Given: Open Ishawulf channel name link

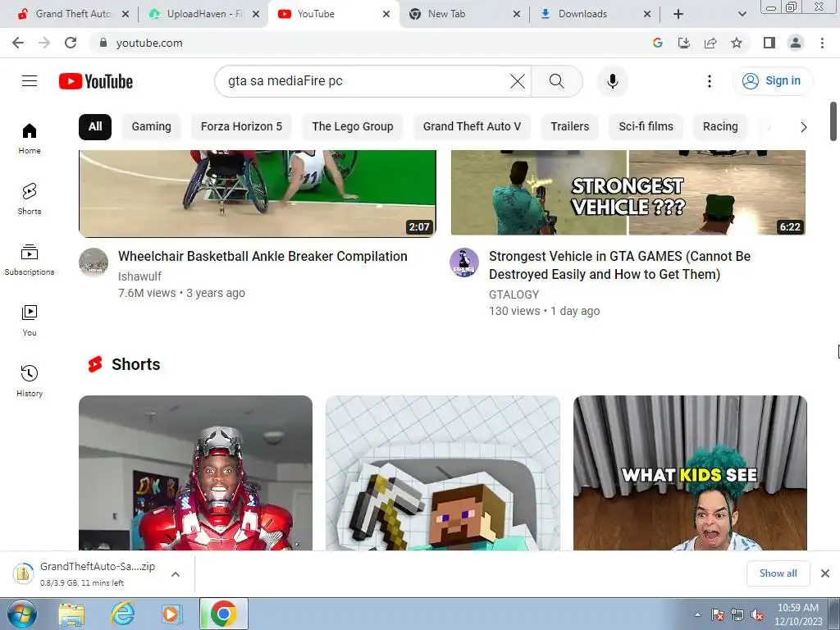Looking at the screenshot, I should point(139,276).
